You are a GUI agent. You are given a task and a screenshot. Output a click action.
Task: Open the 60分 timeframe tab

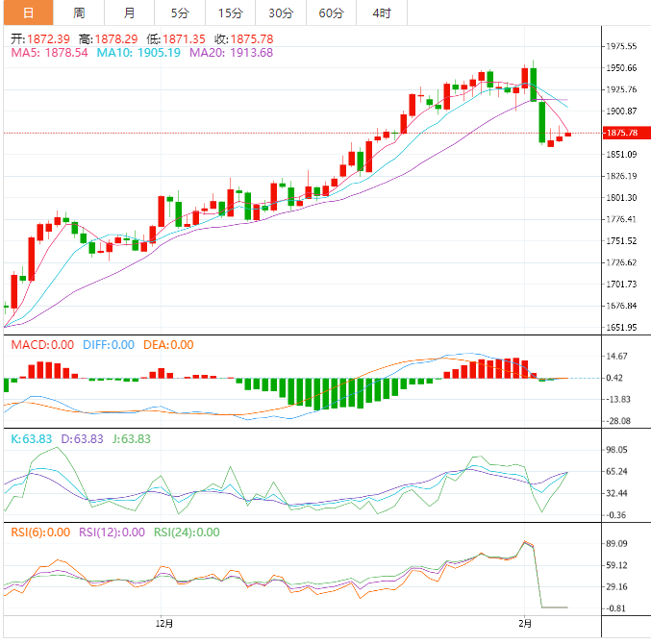tap(332, 12)
